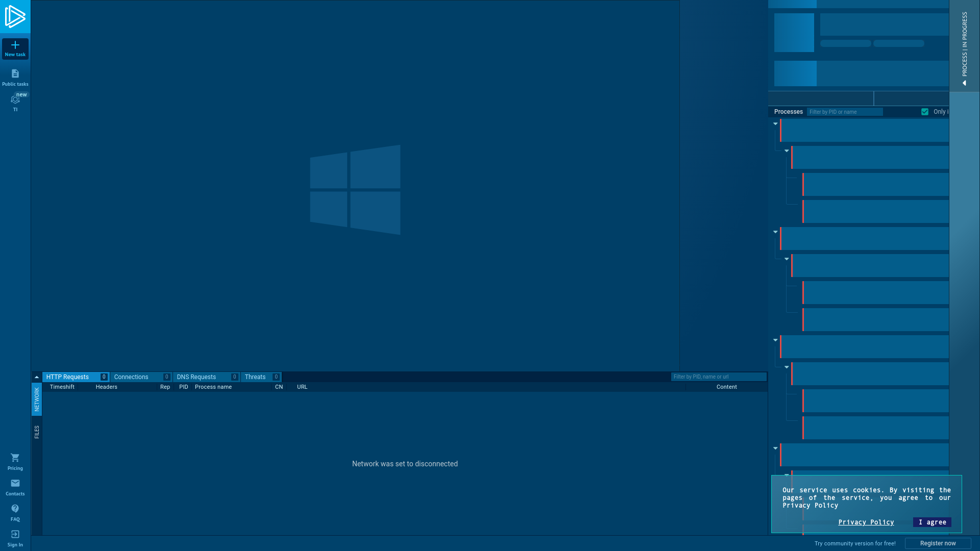This screenshot has width=980, height=551.
Task: Expand the Process in progress side panel
Action: 964,46
